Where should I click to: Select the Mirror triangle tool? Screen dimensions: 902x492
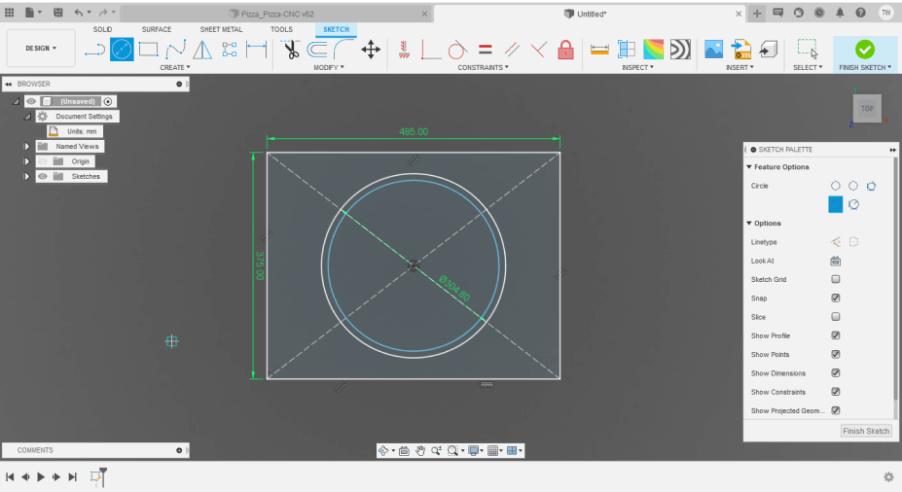202,49
